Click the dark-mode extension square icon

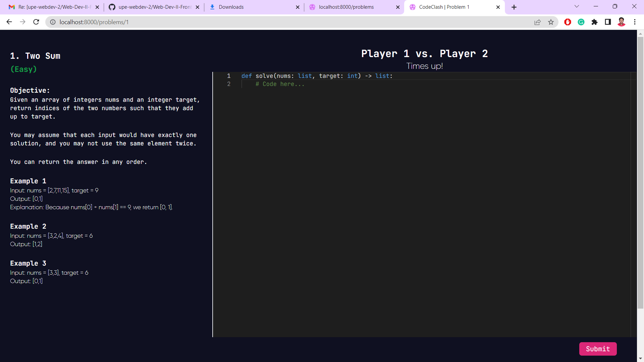click(608, 22)
